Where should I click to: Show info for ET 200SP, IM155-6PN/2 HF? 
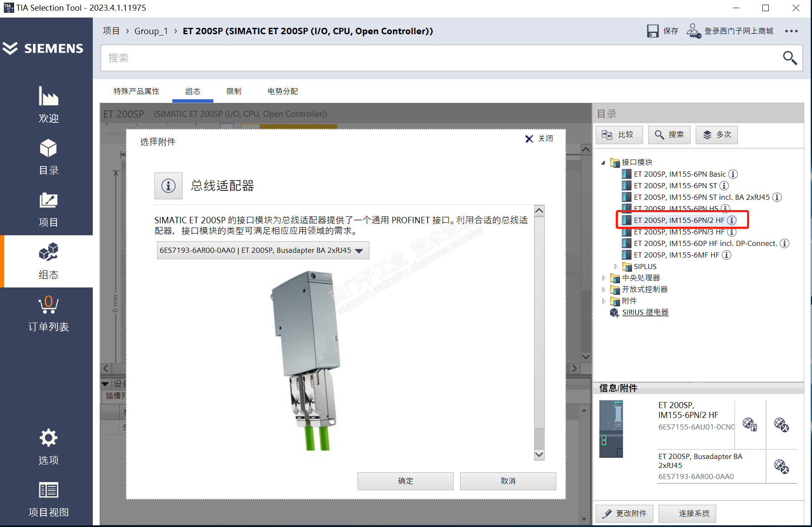(x=732, y=220)
